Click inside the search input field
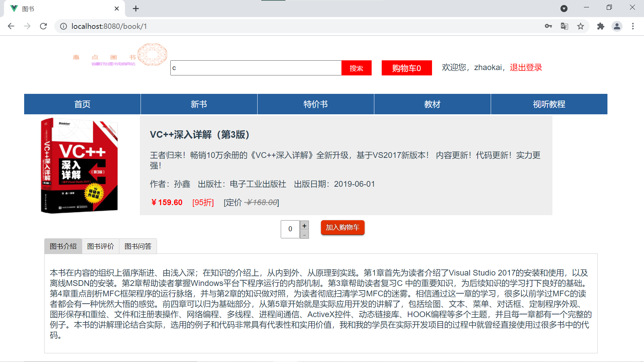The width and height of the screenshot is (644, 362). (x=255, y=68)
